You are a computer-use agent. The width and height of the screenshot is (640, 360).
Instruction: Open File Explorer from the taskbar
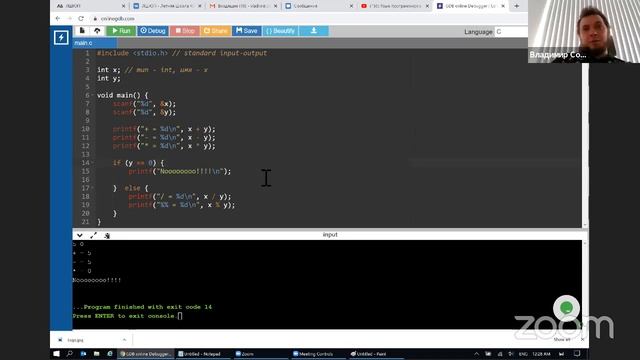coord(96,354)
